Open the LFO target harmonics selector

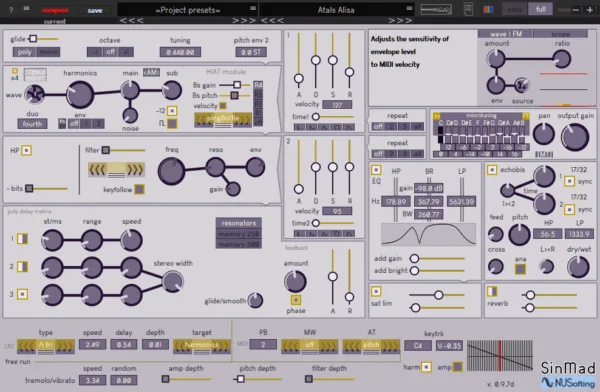coord(202,346)
